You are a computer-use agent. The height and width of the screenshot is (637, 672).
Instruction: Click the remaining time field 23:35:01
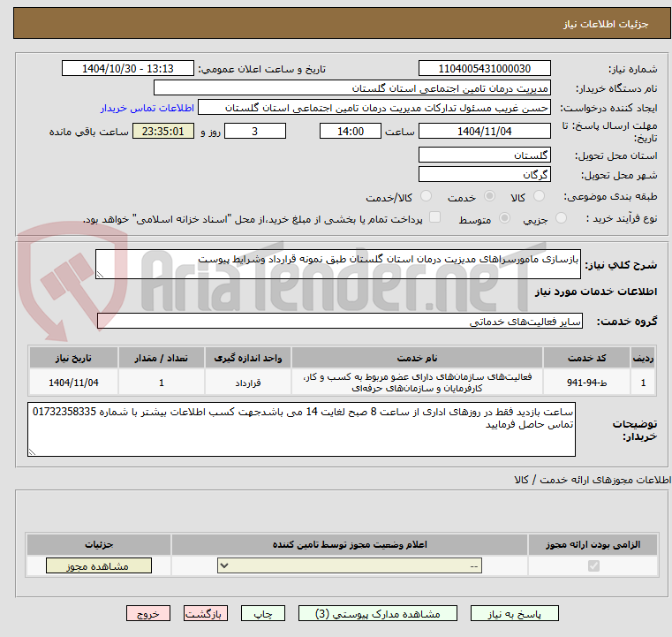pyautogui.click(x=162, y=131)
